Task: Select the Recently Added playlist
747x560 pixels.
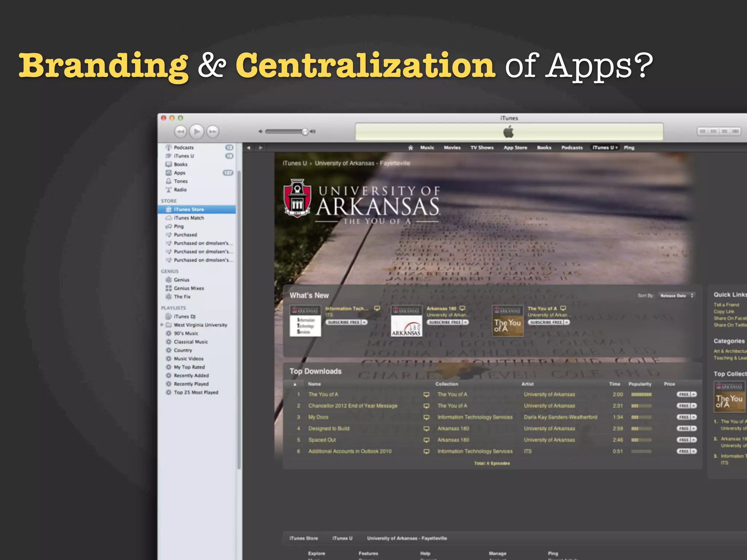Action: pyautogui.click(x=197, y=376)
